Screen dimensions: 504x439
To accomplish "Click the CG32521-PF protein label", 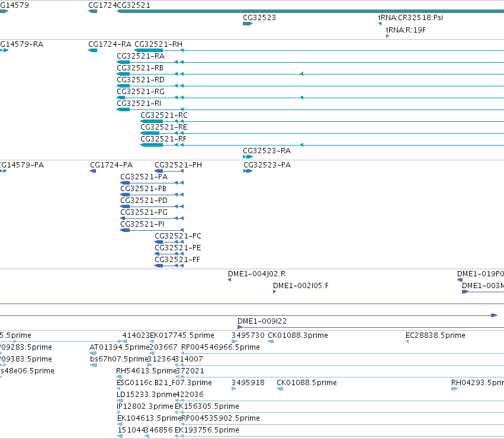I will pos(178,260).
